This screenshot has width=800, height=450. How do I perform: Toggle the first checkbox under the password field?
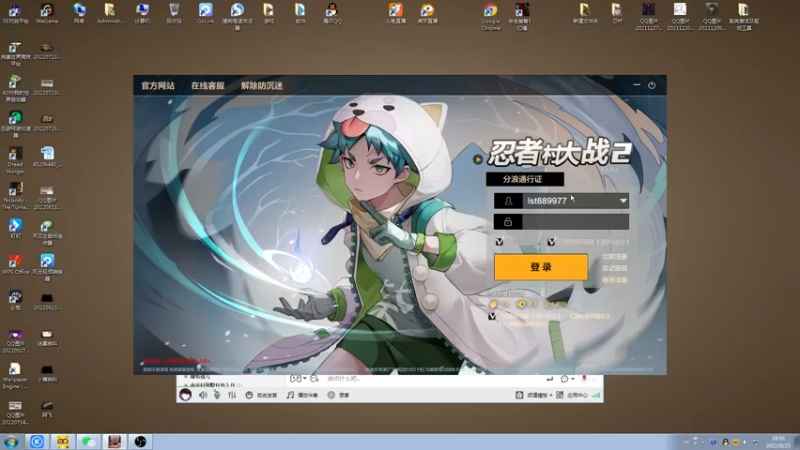click(499, 242)
